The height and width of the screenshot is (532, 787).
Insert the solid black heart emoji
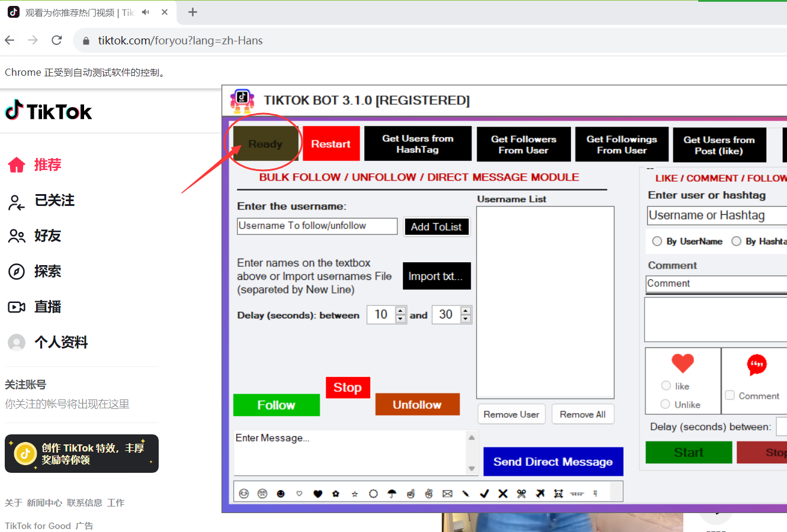(317, 493)
